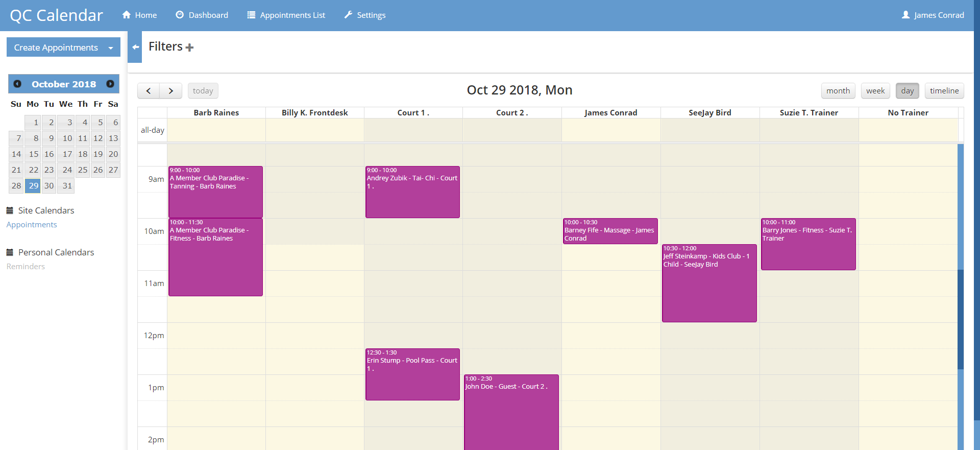Expand the Filters plus icon
Viewport: 980px width, 450px height.
(190, 48)
